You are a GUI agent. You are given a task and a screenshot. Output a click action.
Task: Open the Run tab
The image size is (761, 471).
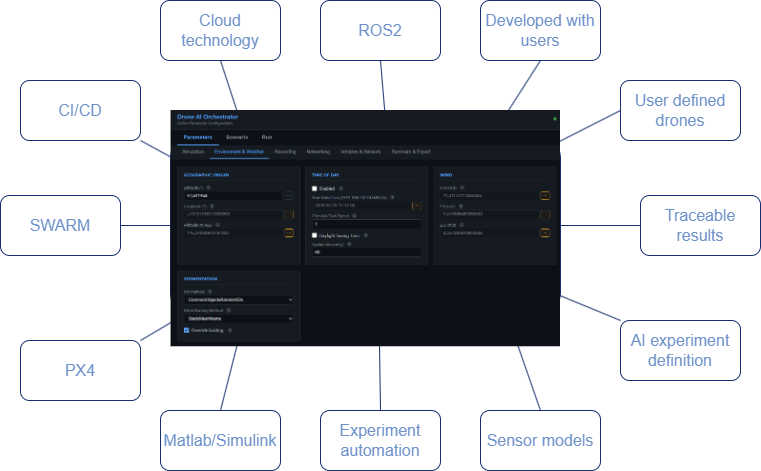pyautogui.click(x=267, y=136)
